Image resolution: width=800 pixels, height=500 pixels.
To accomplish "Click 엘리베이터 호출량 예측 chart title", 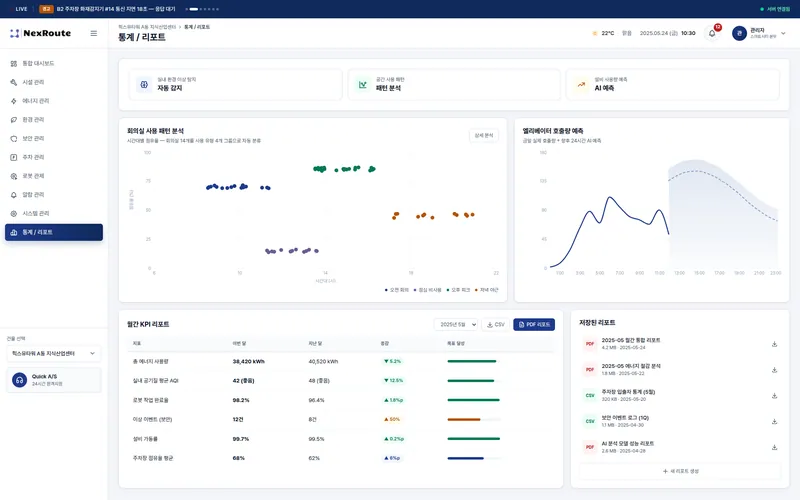I will (553, 131).
